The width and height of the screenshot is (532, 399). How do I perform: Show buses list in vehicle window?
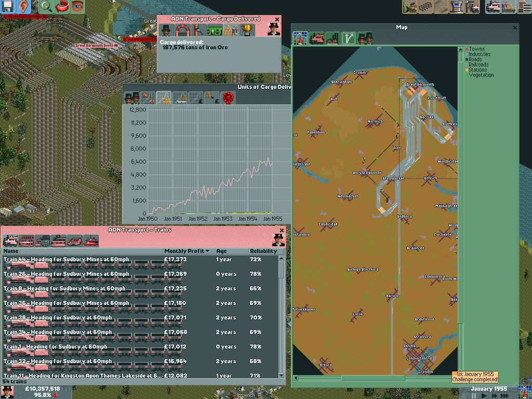pyautogui.click(x=26, y=241)
